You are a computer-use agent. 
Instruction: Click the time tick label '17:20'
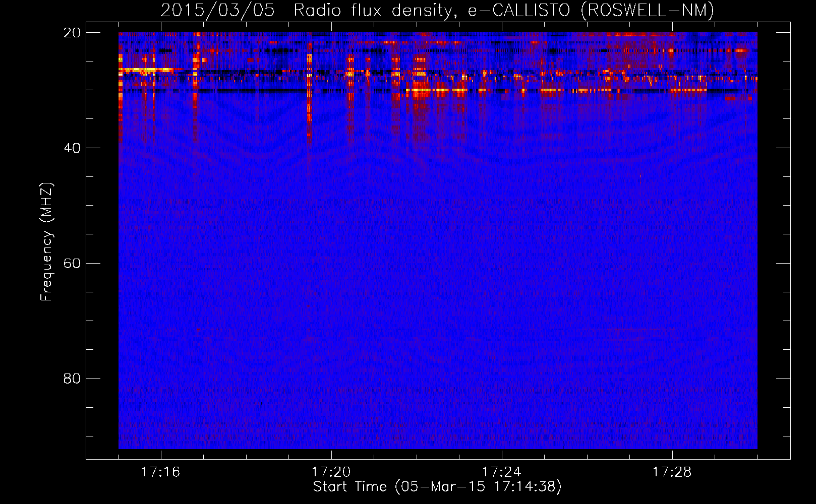pos(331,472)
